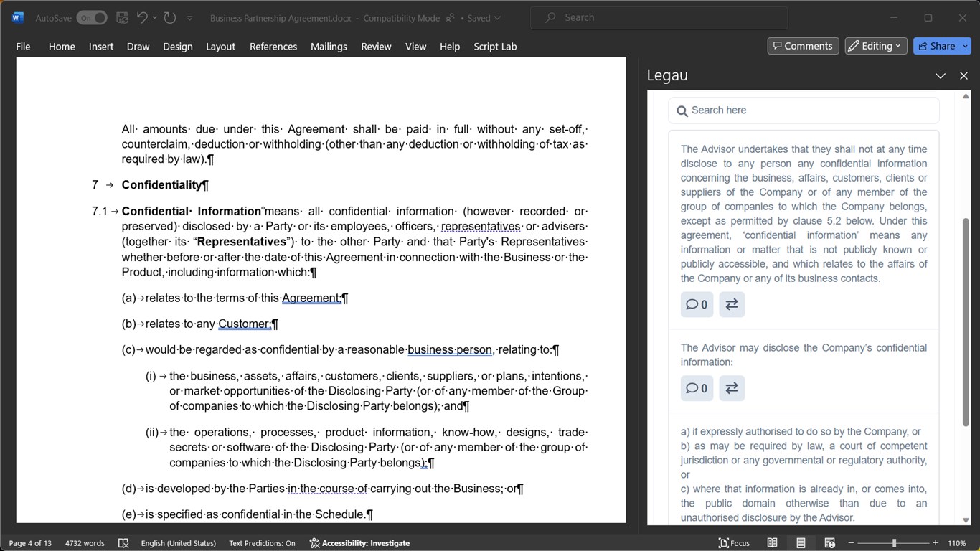980x551 pixels.
Task: Switch to Focus mode
Action: coord(734,543)
